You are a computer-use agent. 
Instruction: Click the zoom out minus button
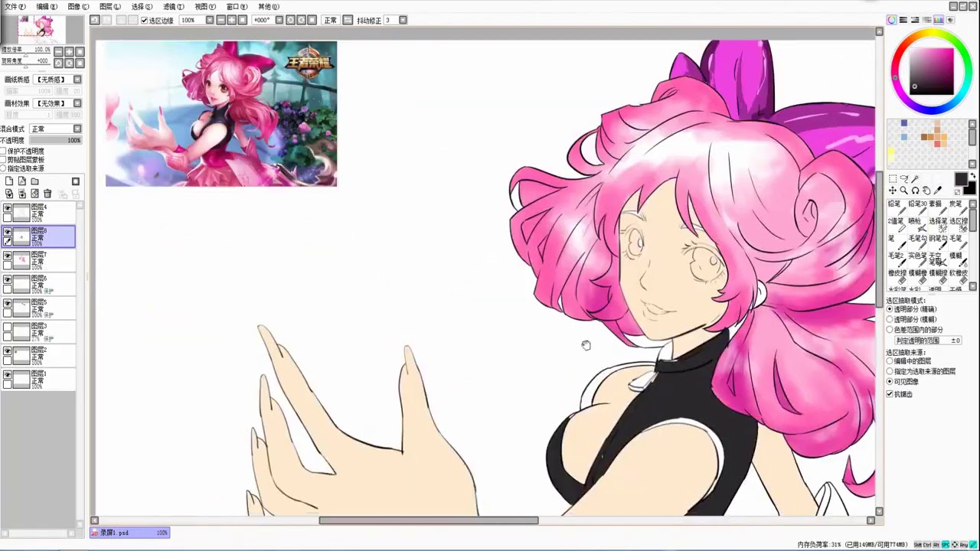pyautogui.click(x=221, y=20)
